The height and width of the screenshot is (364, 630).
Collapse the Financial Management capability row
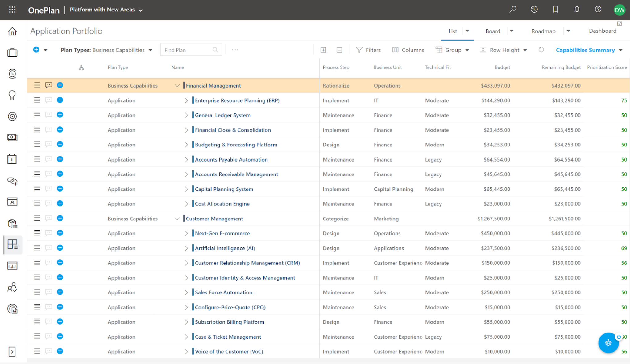[177, 86]
